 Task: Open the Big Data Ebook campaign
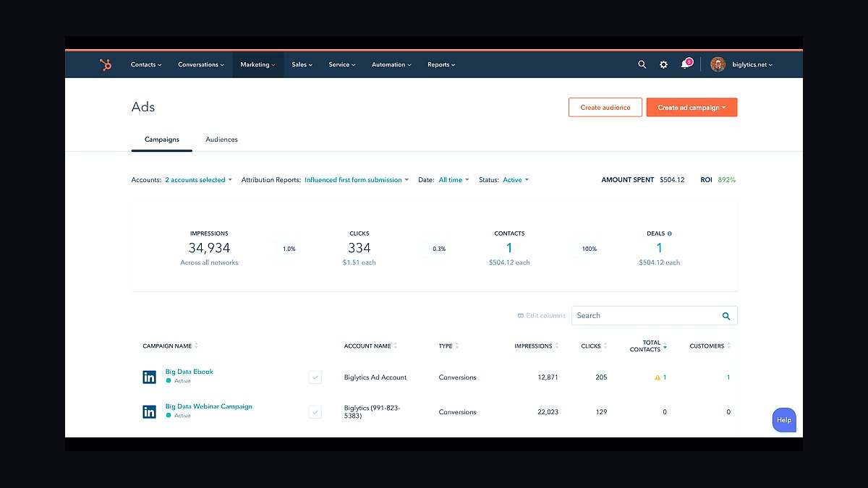click(190, 372)
